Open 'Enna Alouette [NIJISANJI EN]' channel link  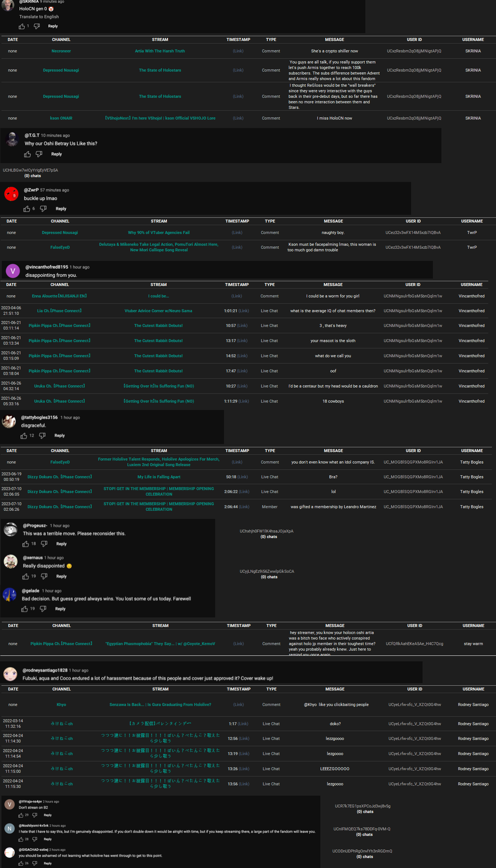59,296
